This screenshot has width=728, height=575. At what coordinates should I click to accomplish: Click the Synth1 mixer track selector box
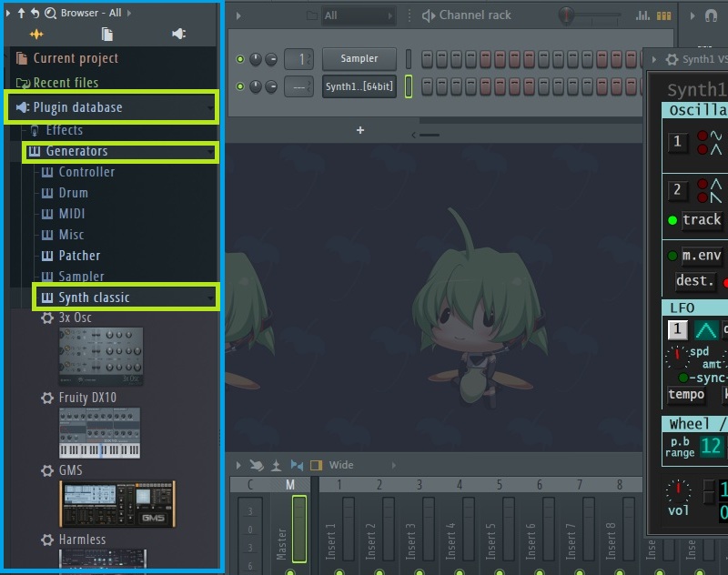point(299,86)
